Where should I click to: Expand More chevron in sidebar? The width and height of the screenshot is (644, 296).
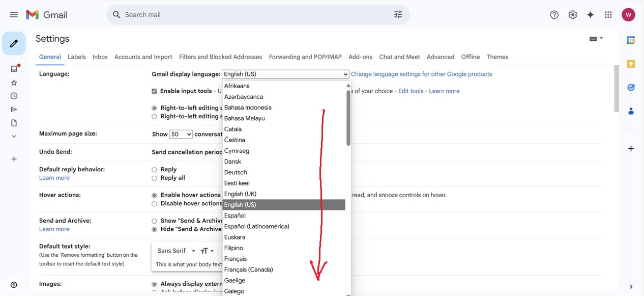tap(14, 137)
